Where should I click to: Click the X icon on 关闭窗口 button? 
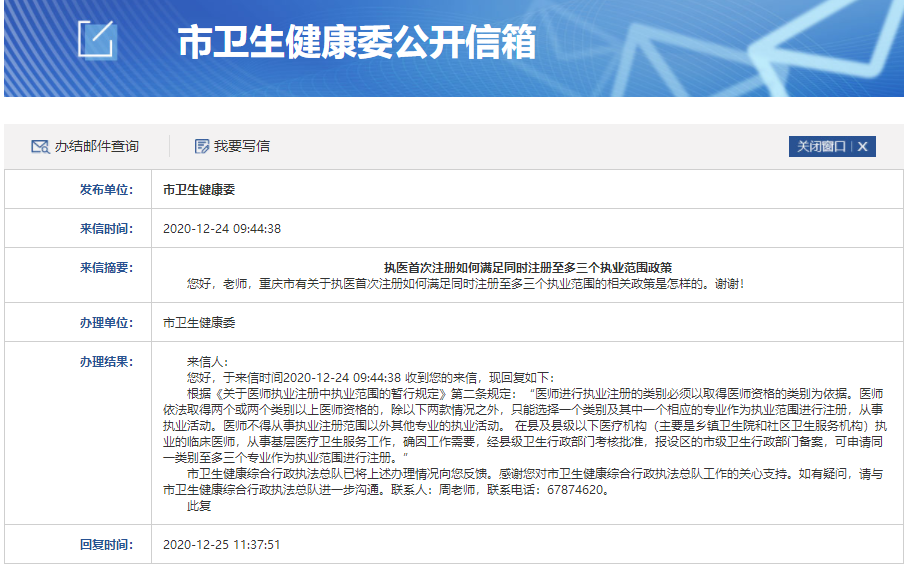[862, 146]
